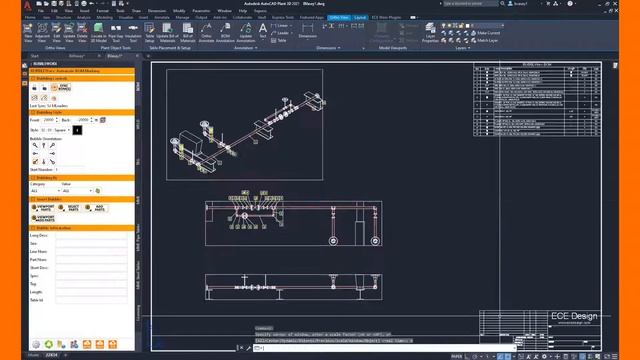Click the Dimension ribbon tool
Image resolution: width=640 pixels, height=360 pixels.
(307, 31)
